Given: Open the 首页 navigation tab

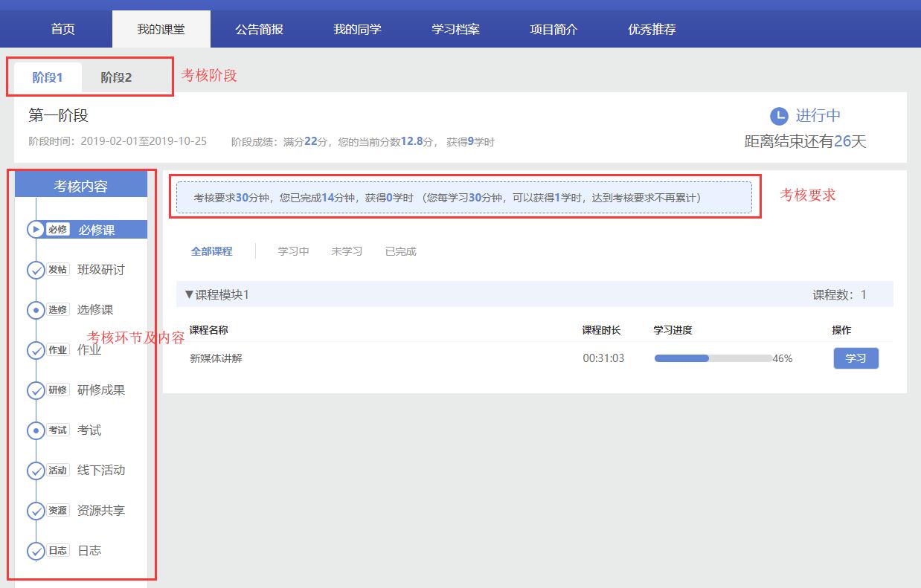Looking at the screenshot, I should click(63, 30).
